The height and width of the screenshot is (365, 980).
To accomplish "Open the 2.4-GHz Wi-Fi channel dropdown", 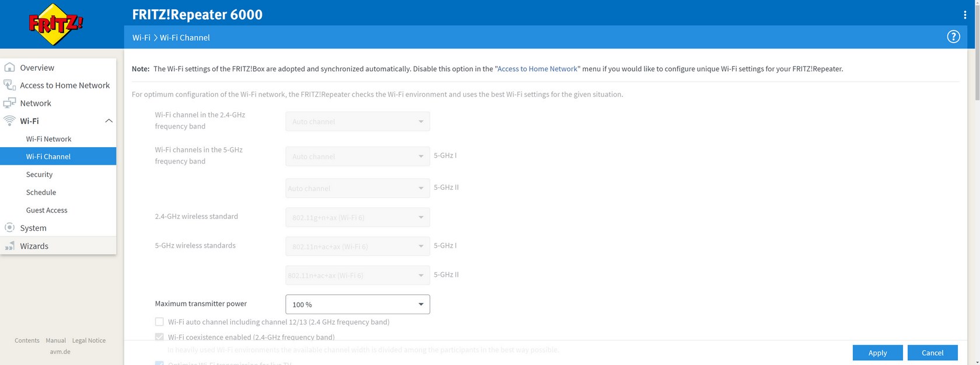I will click(358, 121).
